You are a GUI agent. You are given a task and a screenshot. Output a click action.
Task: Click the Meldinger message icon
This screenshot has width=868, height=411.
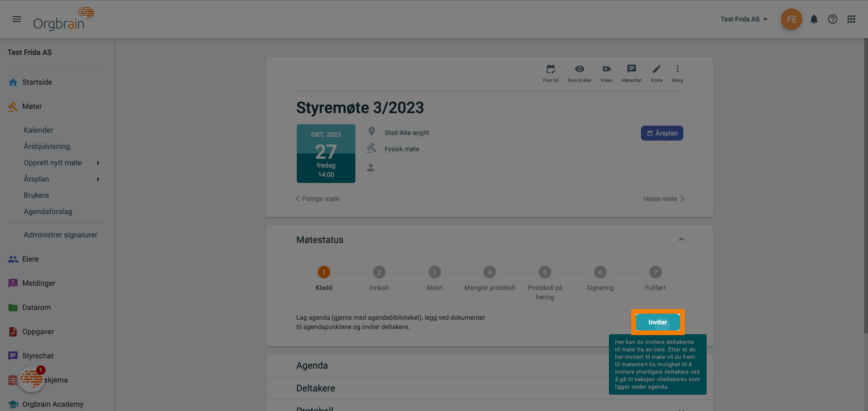pyautogui.click(x=13, y=283)
